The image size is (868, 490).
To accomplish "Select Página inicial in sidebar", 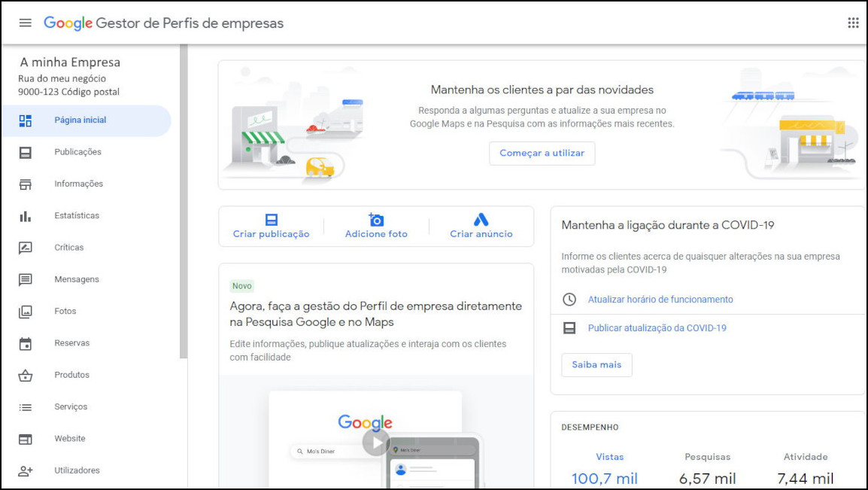I will 86,120.
